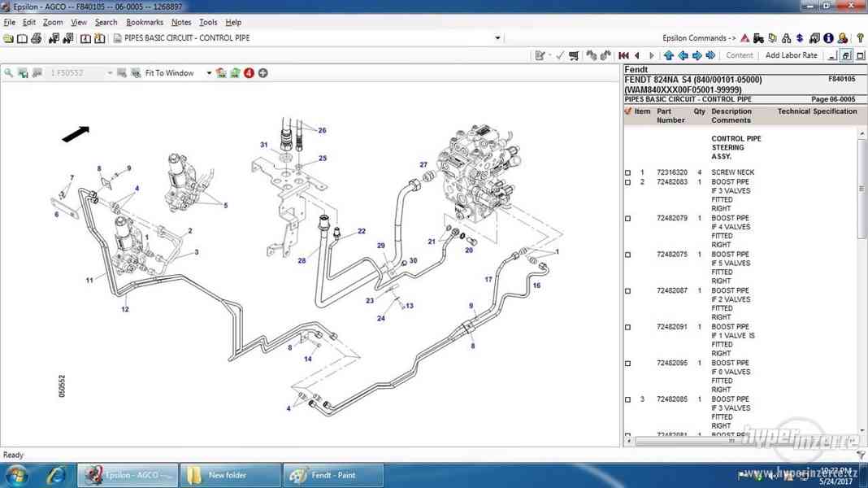Click the blue right arrow navigation icon
The image size is (868, 488).
pos(697,55)
